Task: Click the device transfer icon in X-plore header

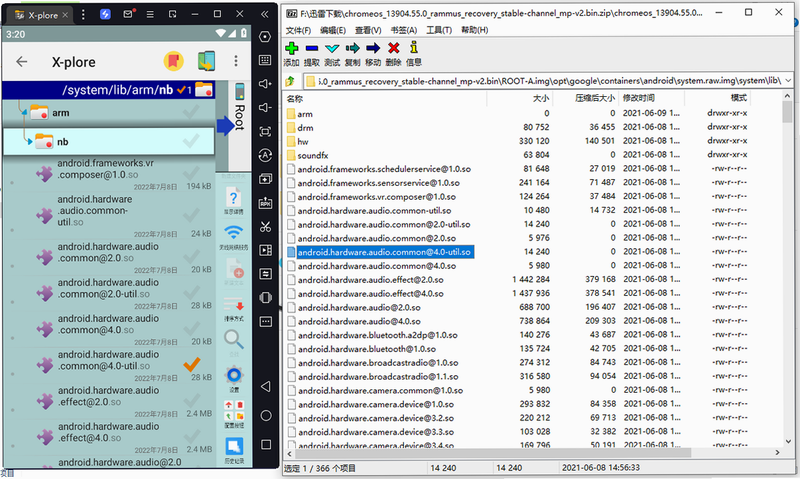Action: pos(206,61)
